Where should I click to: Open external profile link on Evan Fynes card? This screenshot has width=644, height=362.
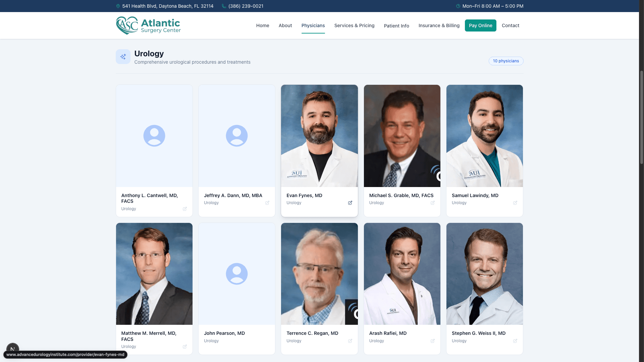point(350,203)
